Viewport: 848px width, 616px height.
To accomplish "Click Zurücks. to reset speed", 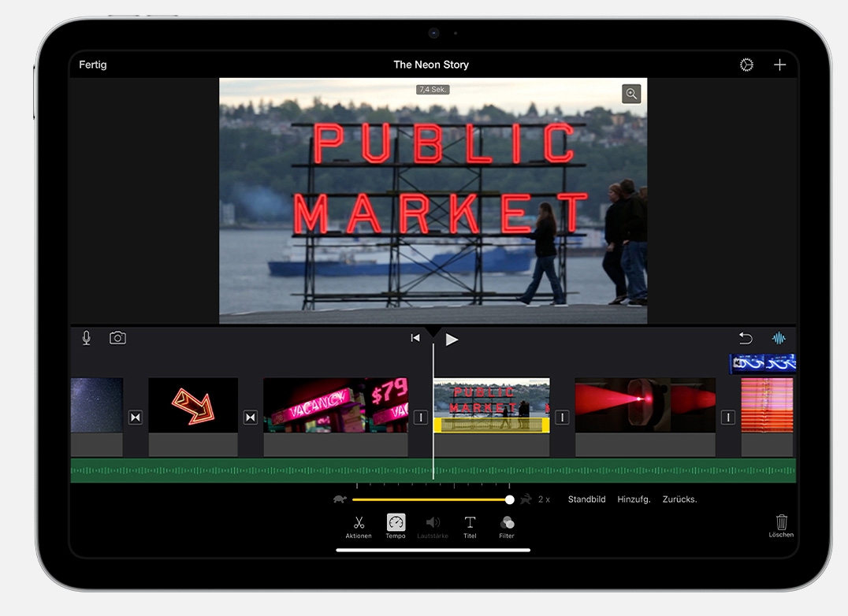I will (680, 499).
